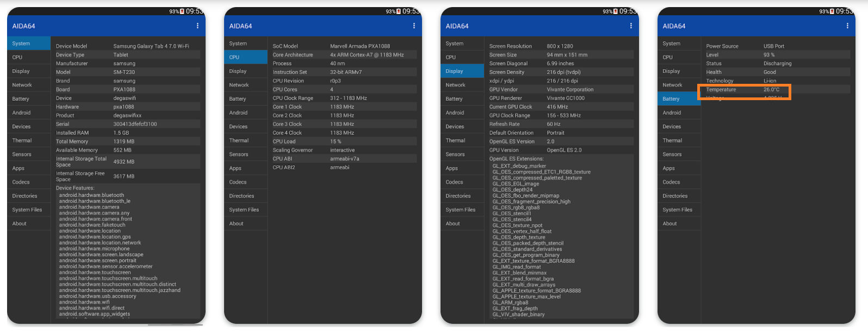
Task: Open Directories from the System screen sidebar
Action: coord(29,196)
